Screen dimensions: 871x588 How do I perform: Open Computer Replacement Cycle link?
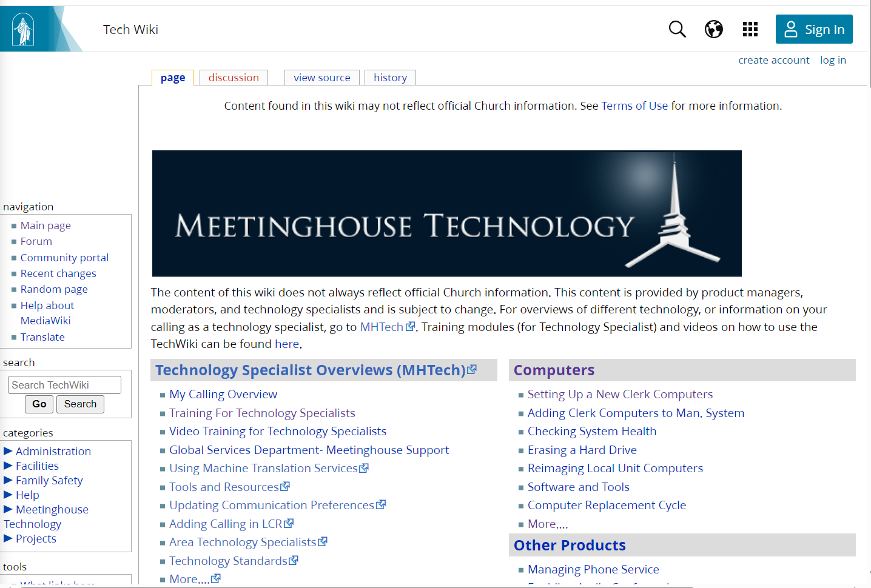click(x=607, y=505)
